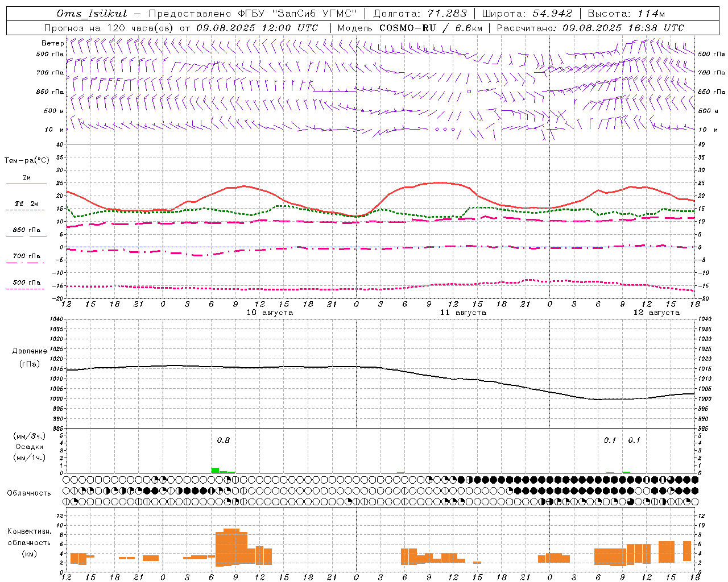Click the Рассчитано: 09.08.2025 16:38 UTC text
Screen dimensions: 728x582
pyautogui.click(x=590, y=28)
